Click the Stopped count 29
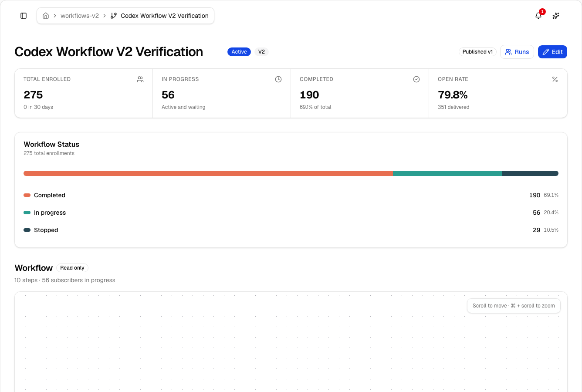Screen dimensions: 582x392 point(537,230)
